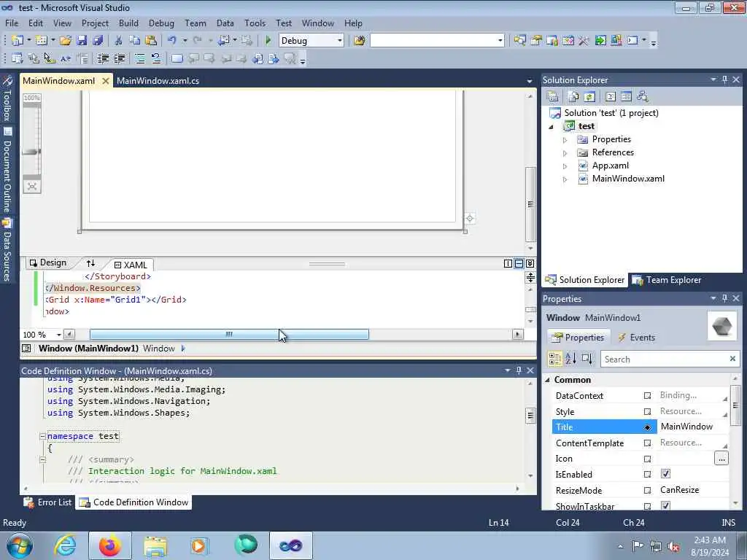The width and height of the screenshot is (747, 560).
Task: Click the Comment Out Lines icon
Action: tap(139, 58)
